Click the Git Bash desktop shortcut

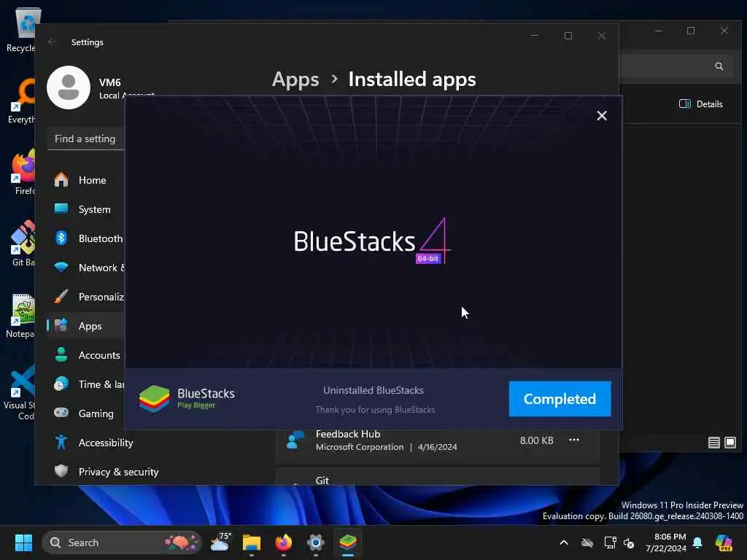click(x=22, y=243)
